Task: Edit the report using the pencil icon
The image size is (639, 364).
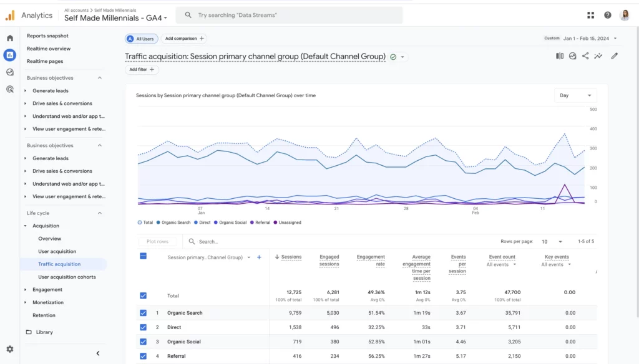Action: click(x=613, y=55)
